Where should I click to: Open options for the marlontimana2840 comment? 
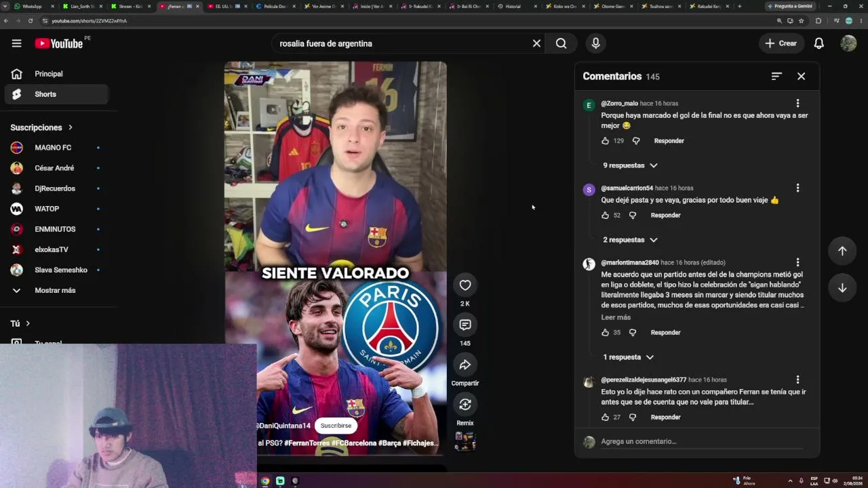[797, 262]
